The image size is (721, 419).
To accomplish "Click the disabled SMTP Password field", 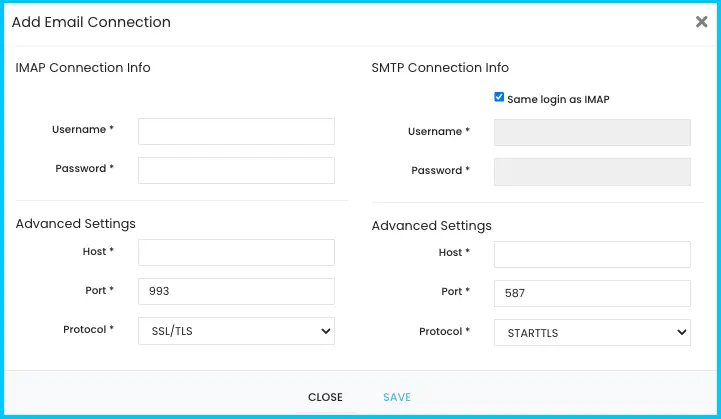I will point(592,172).
